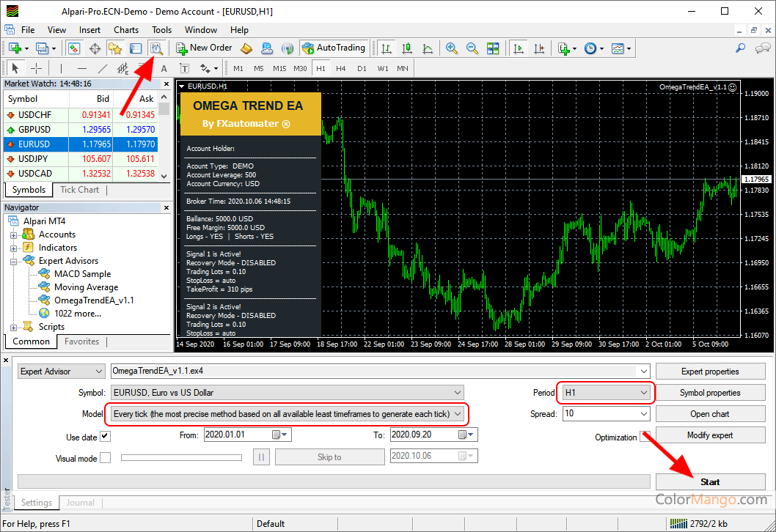Toggle chart auto scroll icon
Image resolution: width=776 pixels, height=532 pixels.
pyautogui.click(x=518, y=48)
